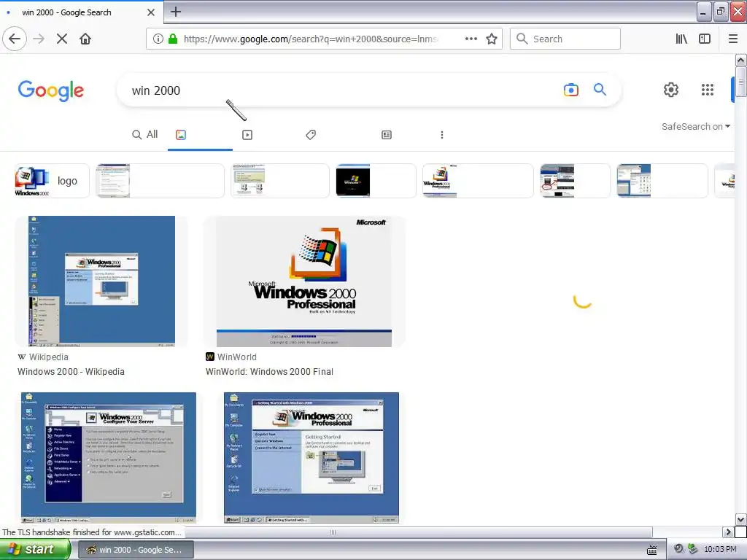Open the Library bookshelf icon
The image size is (747, 560).
pyautogui.click(x=681, y=39)
